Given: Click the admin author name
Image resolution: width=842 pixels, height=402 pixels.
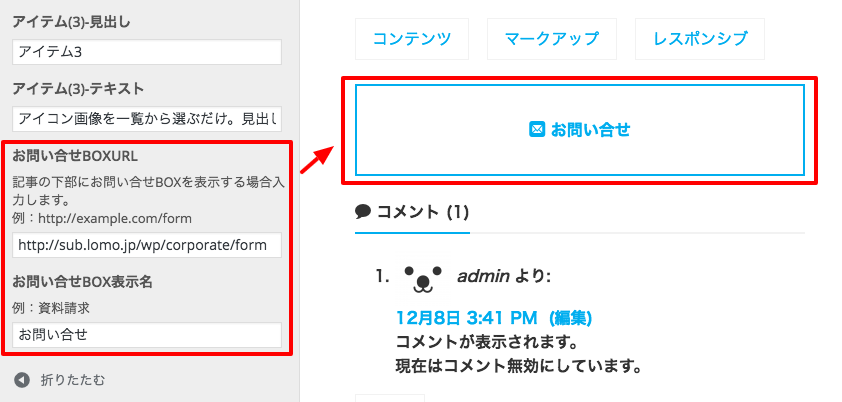Looking at the screenshot, I should tap(483, 276).
